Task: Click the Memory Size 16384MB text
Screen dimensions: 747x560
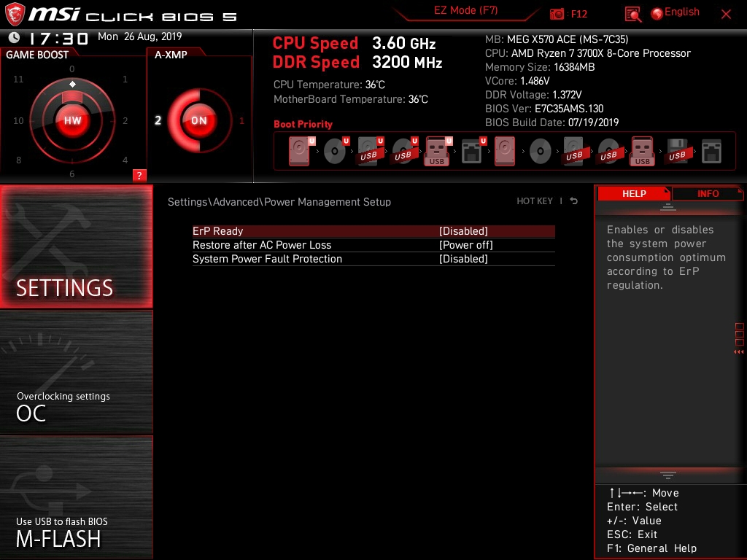Action: pyautogui.click(x=540, y=67)
